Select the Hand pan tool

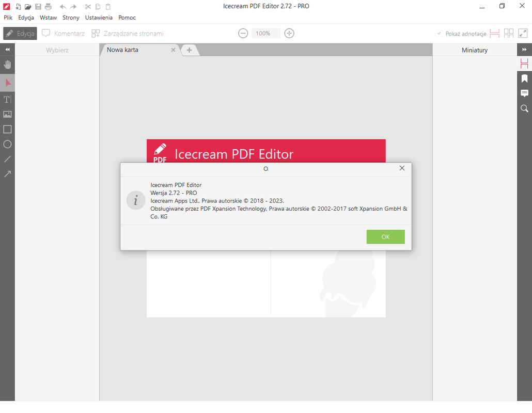[x=7, y=65]
